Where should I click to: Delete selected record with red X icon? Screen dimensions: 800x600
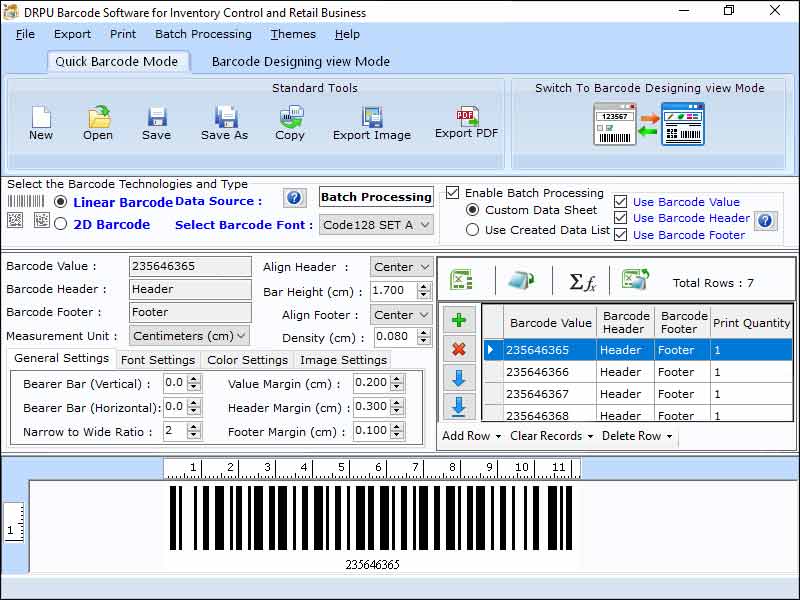click(459, 348)
